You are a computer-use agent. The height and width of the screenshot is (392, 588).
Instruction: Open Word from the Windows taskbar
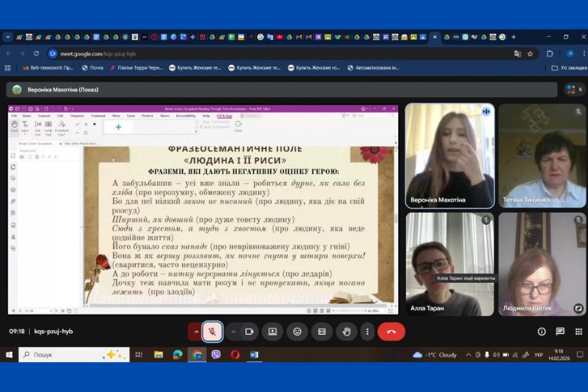pyautogui.click(x=254, y=354)
